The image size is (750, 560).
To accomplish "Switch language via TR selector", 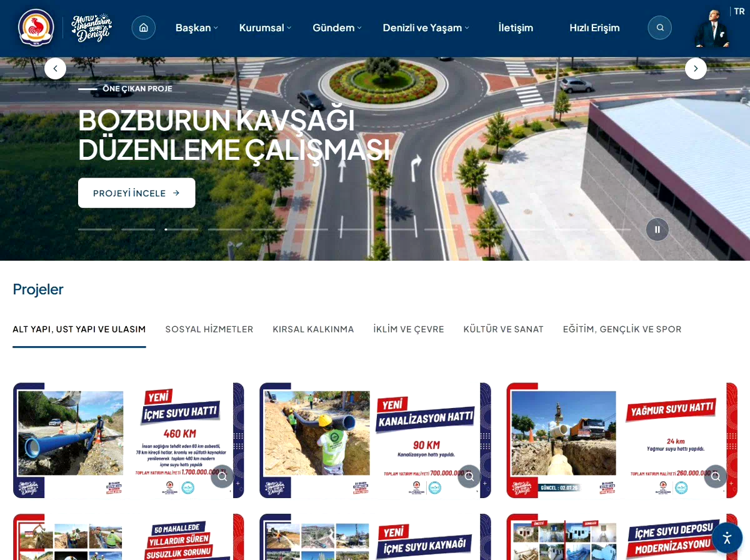I will point(739,11).
